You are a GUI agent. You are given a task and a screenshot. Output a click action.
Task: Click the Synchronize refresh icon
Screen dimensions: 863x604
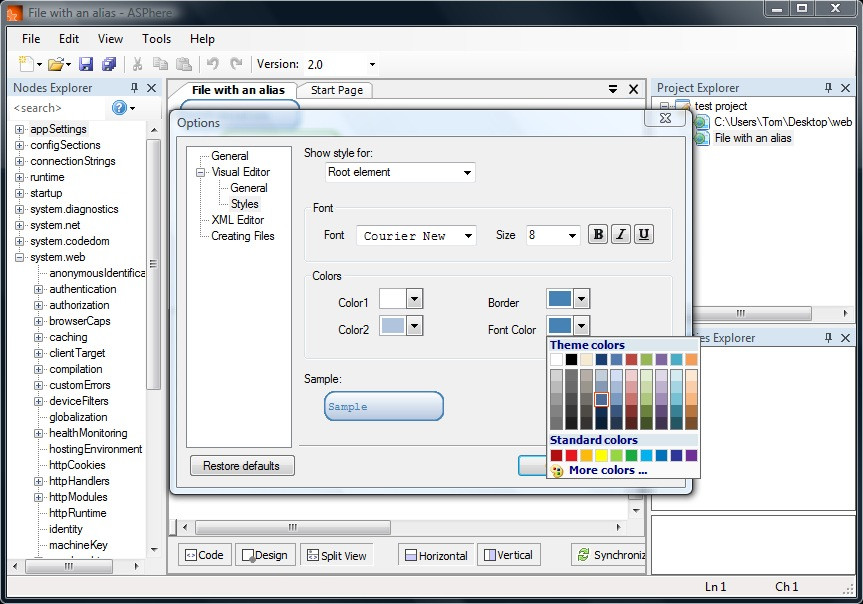[583, 555]
